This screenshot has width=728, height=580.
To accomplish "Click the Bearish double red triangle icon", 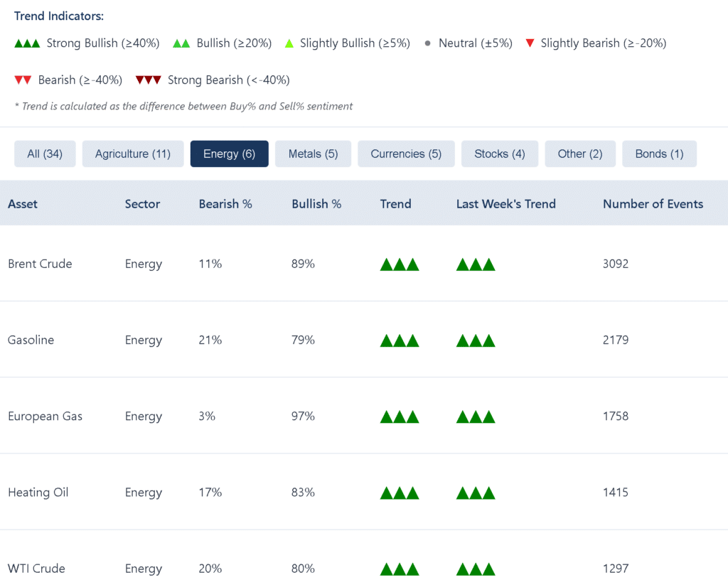I will coord(23,80).
